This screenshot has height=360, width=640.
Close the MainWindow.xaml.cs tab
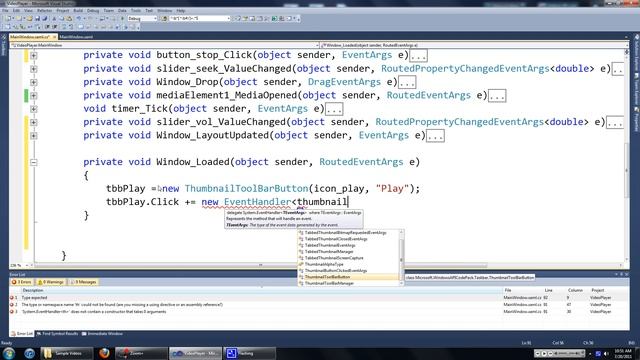point(54,37)
